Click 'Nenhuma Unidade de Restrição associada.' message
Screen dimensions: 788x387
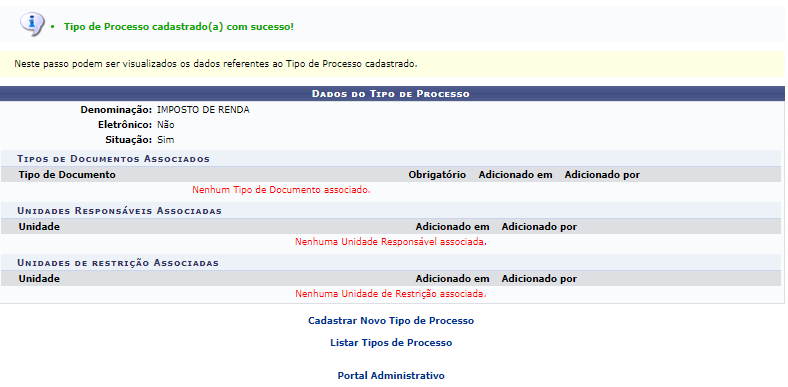point(391,294)
